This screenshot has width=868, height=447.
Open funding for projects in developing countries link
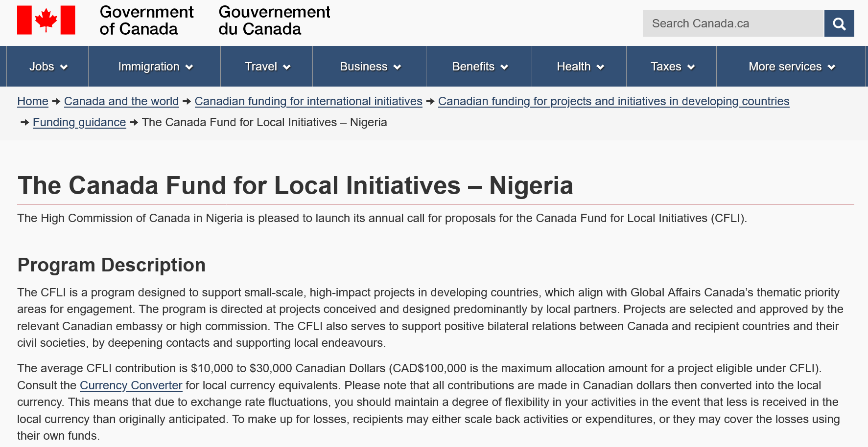point(614,101)
